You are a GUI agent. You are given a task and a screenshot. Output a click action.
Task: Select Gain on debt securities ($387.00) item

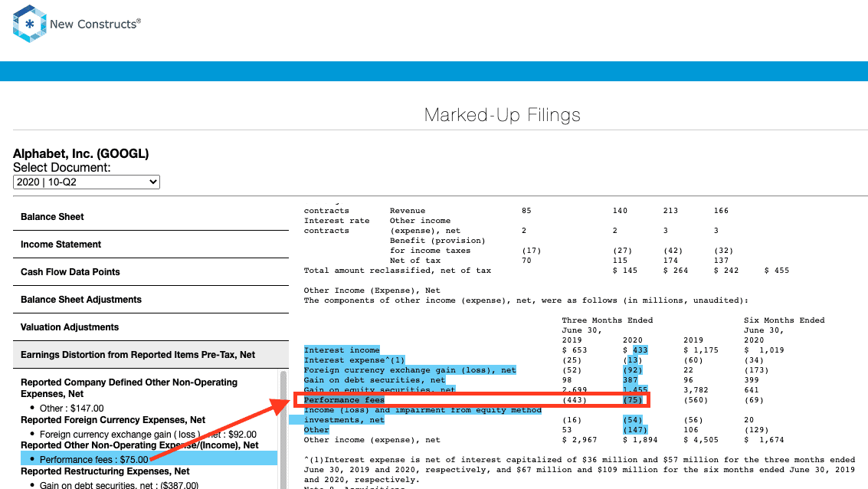pos(119,485)
